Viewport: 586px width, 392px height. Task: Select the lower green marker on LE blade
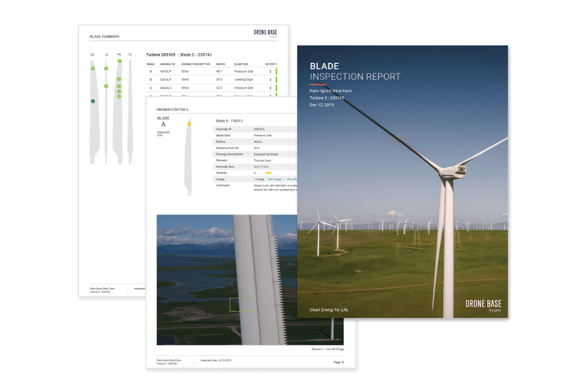pos(106,86)
